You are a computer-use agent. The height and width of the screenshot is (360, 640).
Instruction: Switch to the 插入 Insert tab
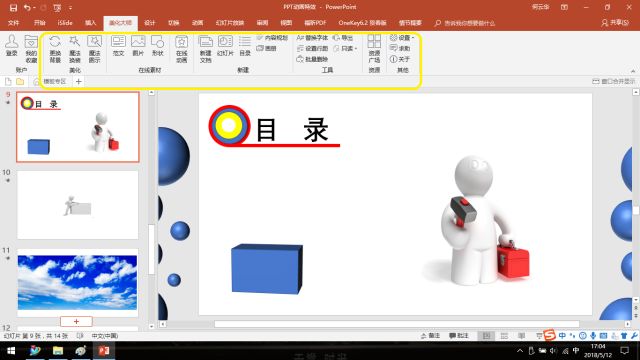[90, 23]
